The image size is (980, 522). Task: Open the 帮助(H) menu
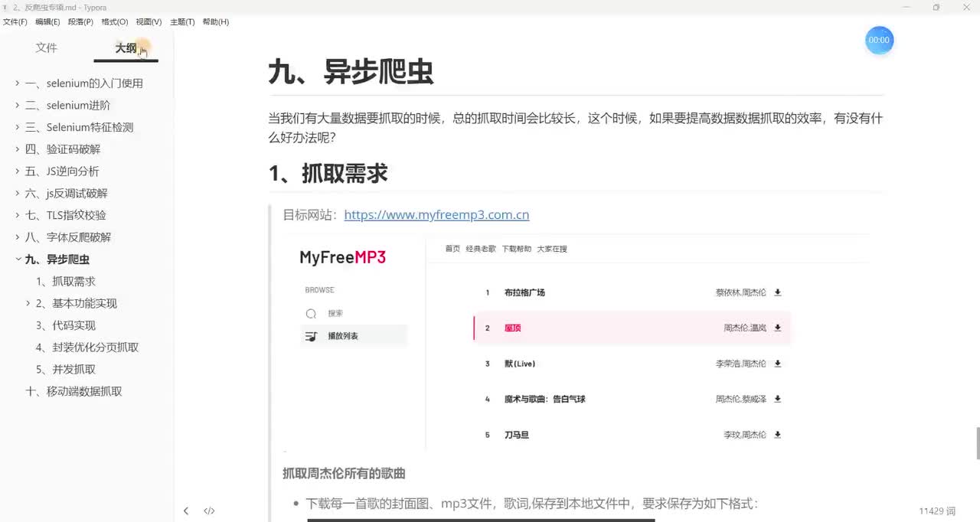pyautogui.click(x=216, y=22)
